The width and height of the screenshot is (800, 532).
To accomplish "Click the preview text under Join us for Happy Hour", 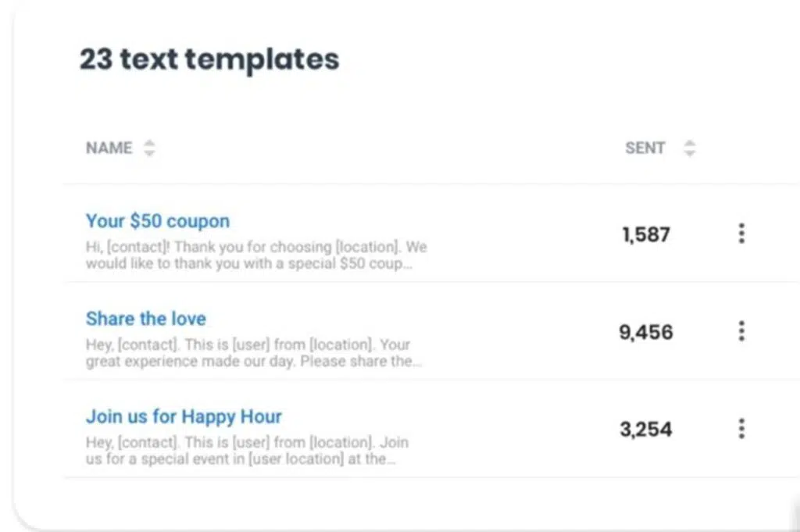I will (247, 451).
